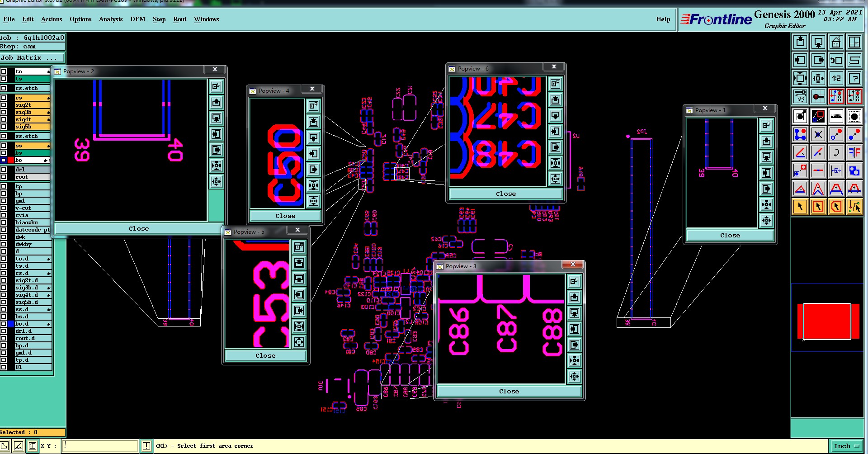Open the Rout menu

(180, 19)
